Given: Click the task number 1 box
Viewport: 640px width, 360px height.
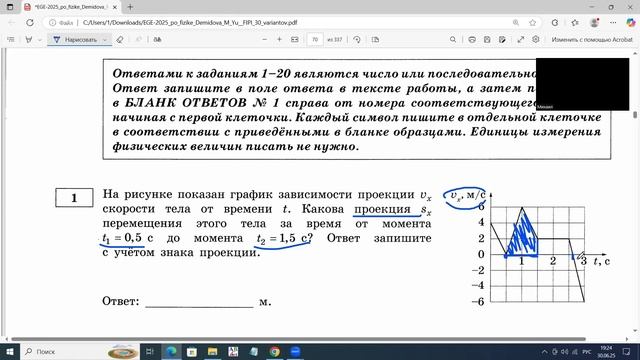Looking at the screenshot, I should tap(74, 198).
